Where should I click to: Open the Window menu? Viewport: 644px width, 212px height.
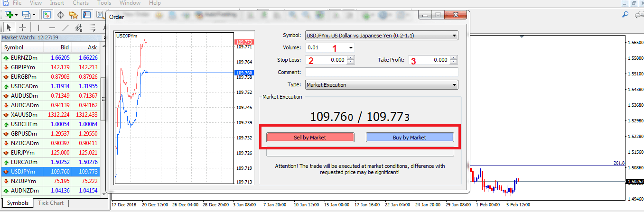pyautogui.click(x=130, y=3)
